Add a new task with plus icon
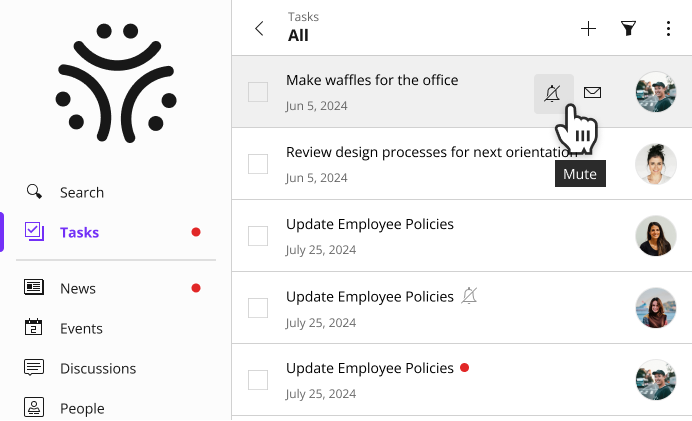This screenshot has height=421, width=692. pyautogui.click(x=588, y=29)
